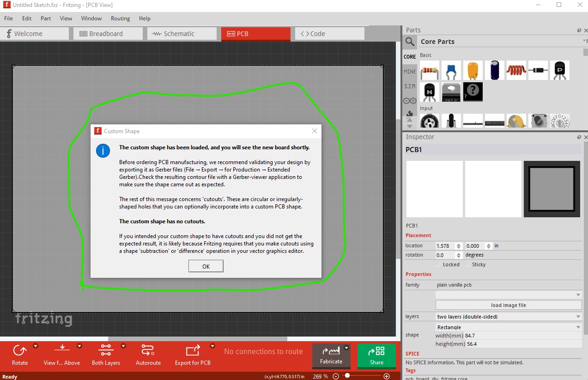Switch to the Breadboard tab
Image resolution: width=588 pixels, height=380 pixels.
pos(108,34)
